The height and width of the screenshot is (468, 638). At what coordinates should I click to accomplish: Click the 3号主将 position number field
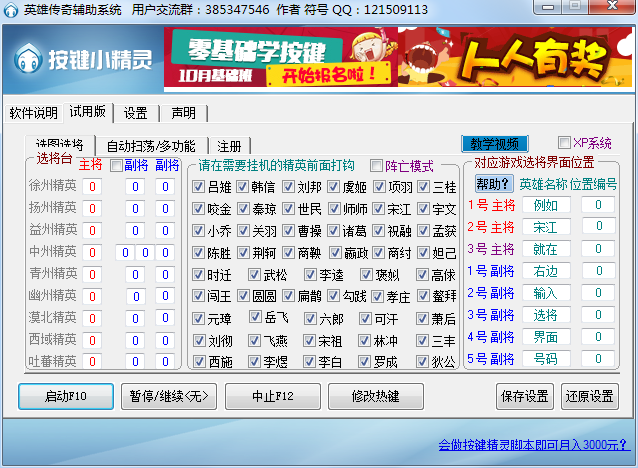click(598, 249)
